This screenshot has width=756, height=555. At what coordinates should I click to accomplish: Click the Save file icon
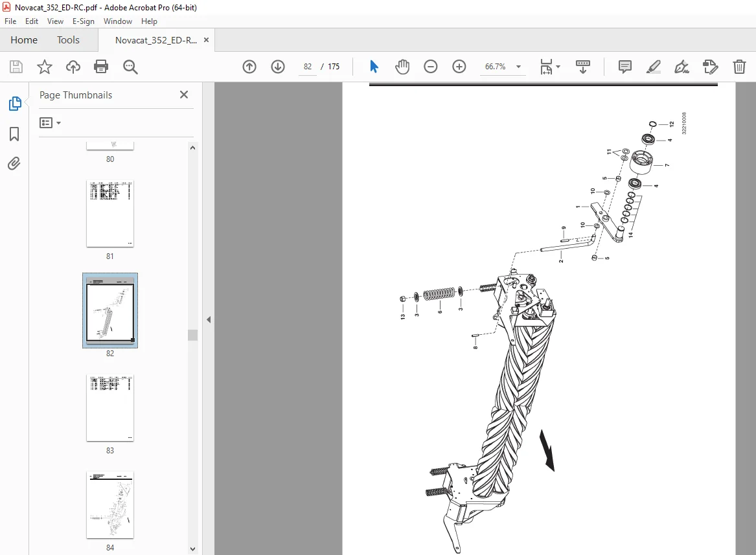16,67
